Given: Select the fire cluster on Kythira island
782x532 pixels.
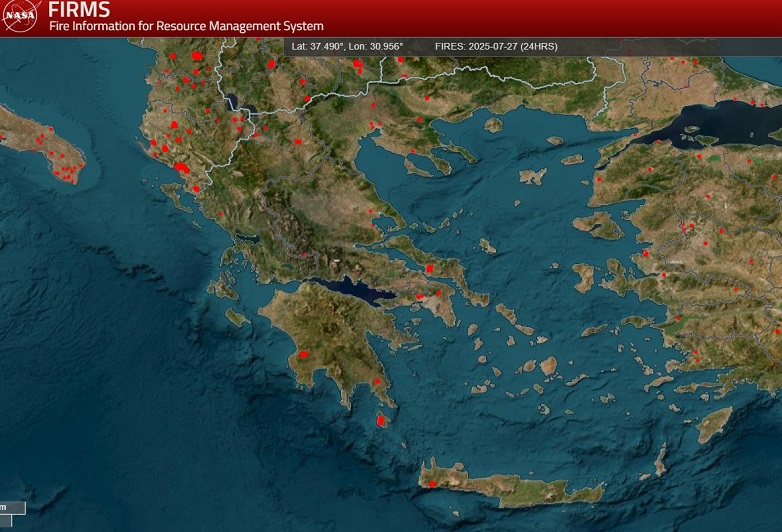Looking at the screenshot, I should 381,421.
